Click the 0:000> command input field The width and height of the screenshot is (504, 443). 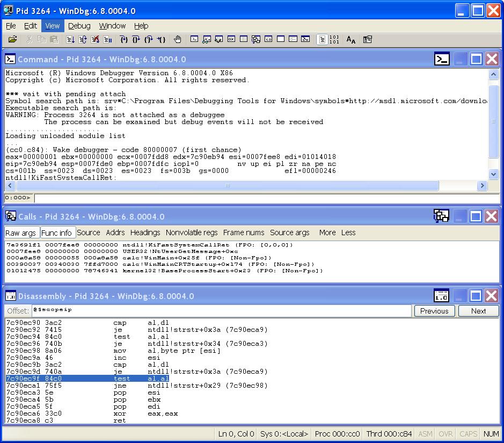267,198
